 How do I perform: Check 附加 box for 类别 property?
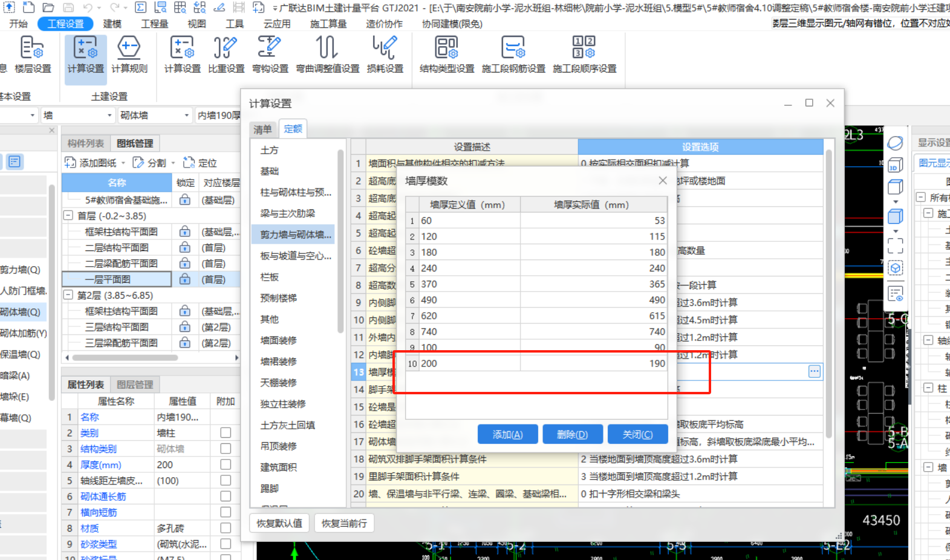(226, 433)
